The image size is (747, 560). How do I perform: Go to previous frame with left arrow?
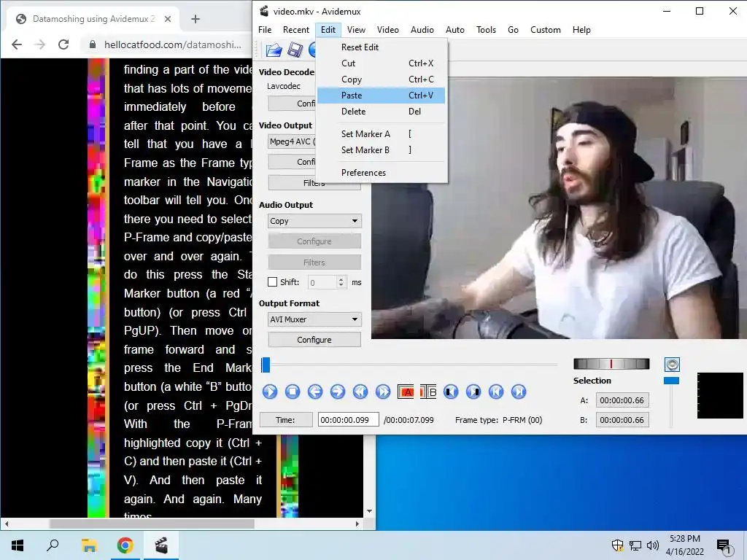pyautogui.click(x=315, y=392)
